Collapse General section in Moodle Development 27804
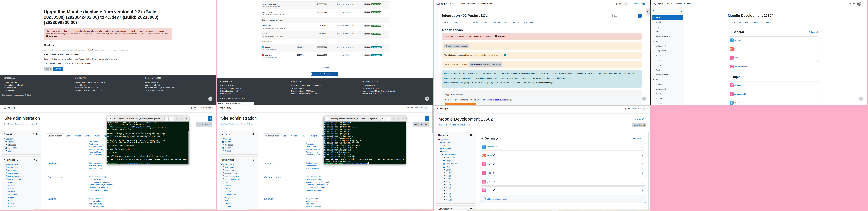The image size is (868, 211). (730, 32)
